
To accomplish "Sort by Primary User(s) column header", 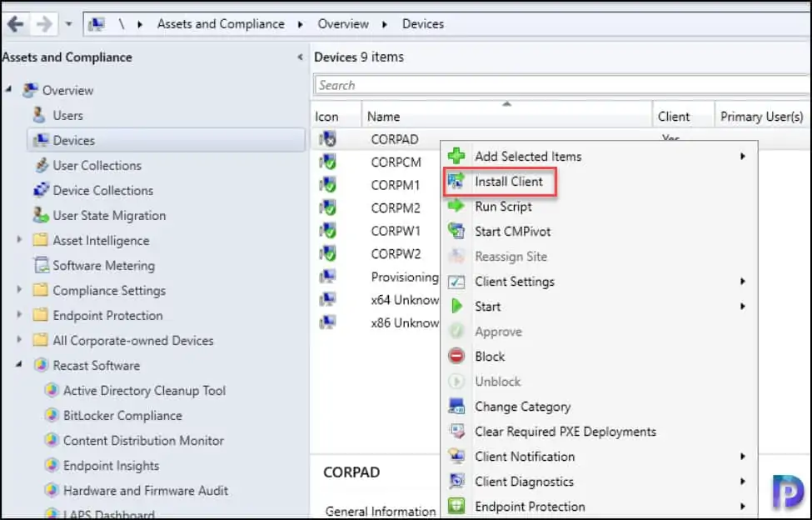I will 762,117.
